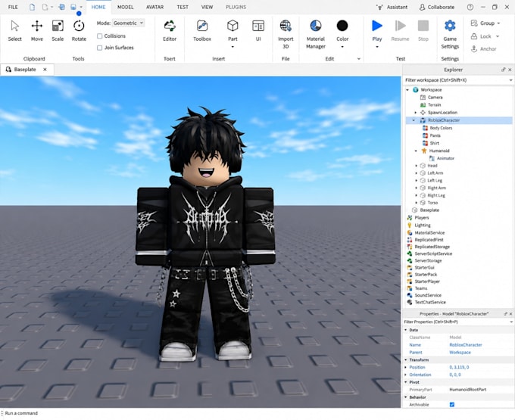The width and height of the screenshot is (515, 420).
Task: Activate the Move tool
Action: coord(37,31)
